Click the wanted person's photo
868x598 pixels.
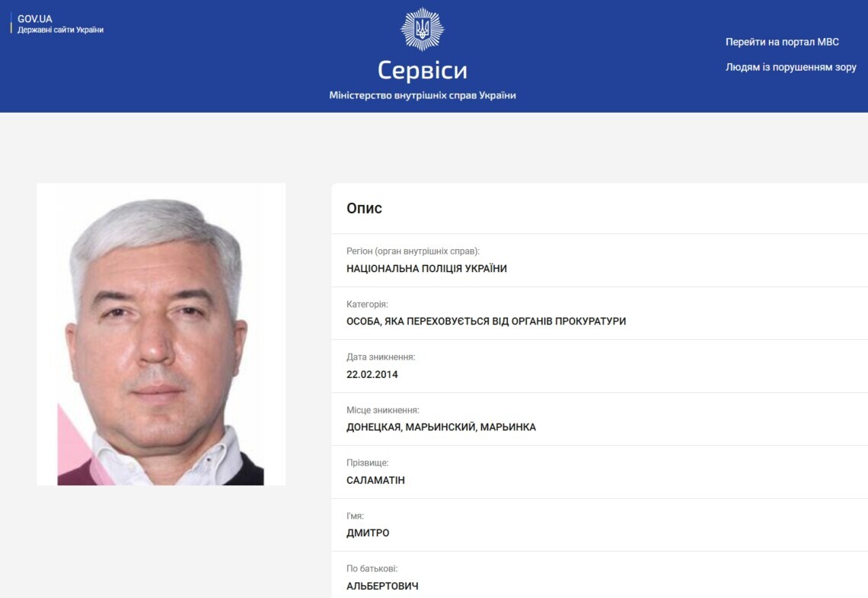pyautogui.click(x=161, y=334)
